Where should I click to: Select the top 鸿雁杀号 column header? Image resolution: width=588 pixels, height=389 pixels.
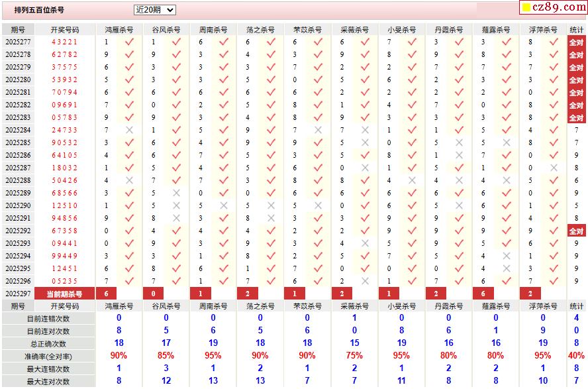tap(119, 30)
